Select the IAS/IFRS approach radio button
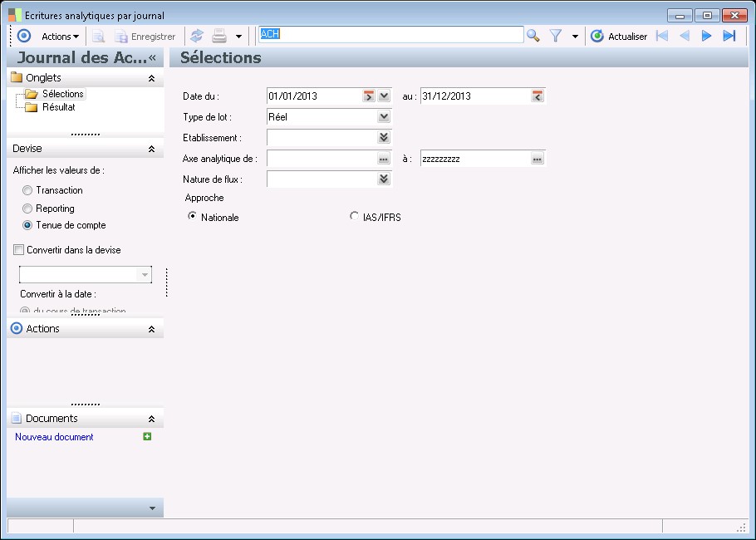756x540 pixels. (355, 216)
